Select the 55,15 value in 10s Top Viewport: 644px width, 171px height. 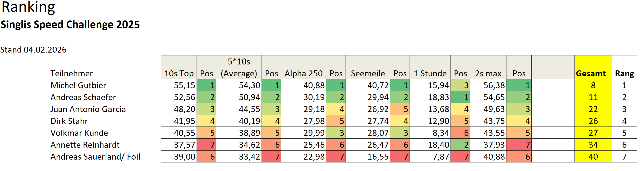point(184,86)
